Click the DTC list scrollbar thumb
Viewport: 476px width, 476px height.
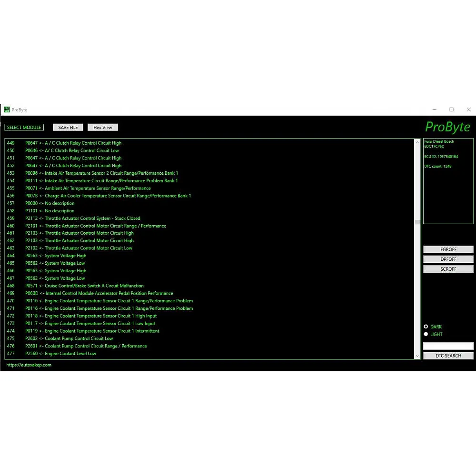pyautogui.click(x=417, y=222)
